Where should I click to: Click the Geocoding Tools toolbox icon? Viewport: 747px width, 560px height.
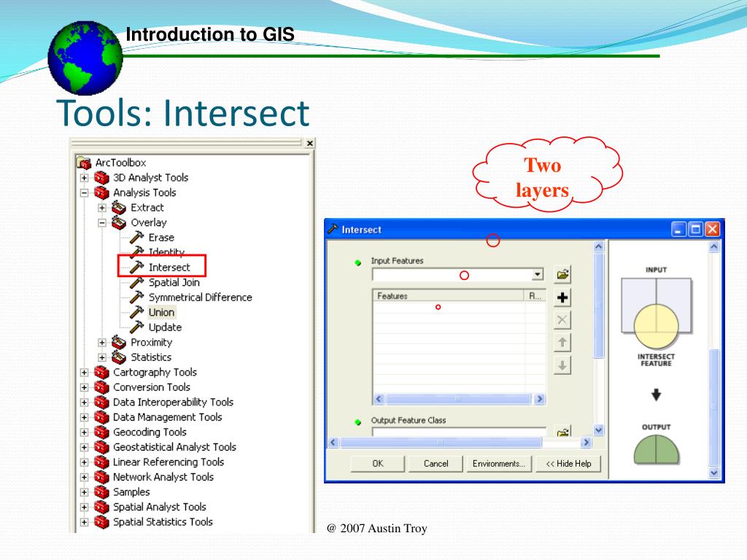point(101,432)
